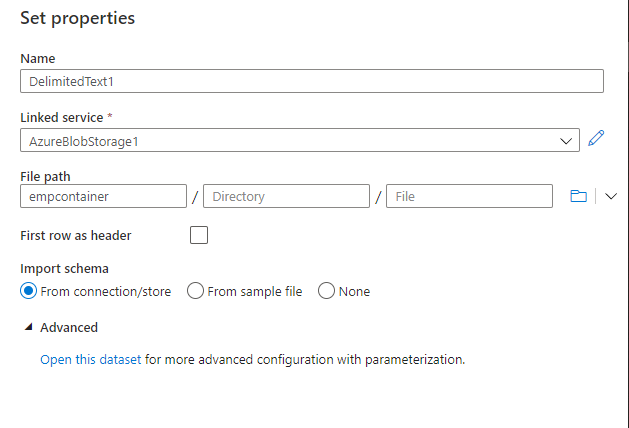Open this dataset link
The image size is (629, 428).
pos(90,359)
